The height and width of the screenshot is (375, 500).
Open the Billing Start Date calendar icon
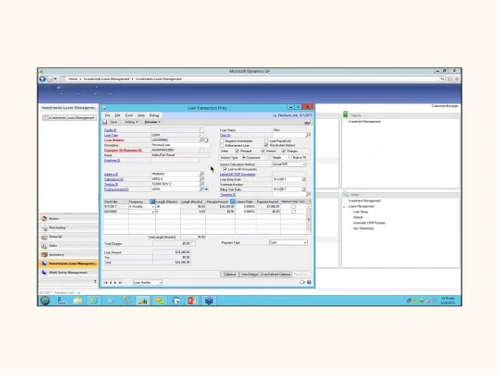click(x=304, y=189)
